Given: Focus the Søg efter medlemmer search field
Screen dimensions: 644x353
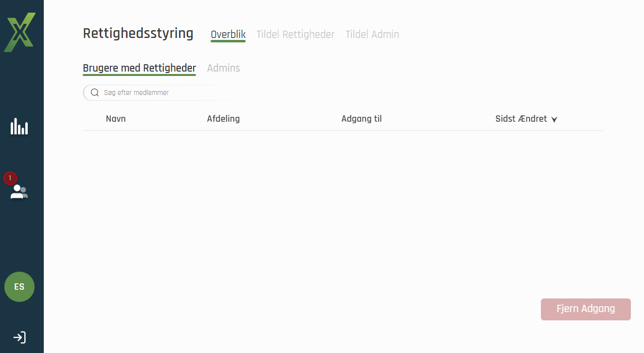Looking at the screenshot, I should (x=170, y=93).
